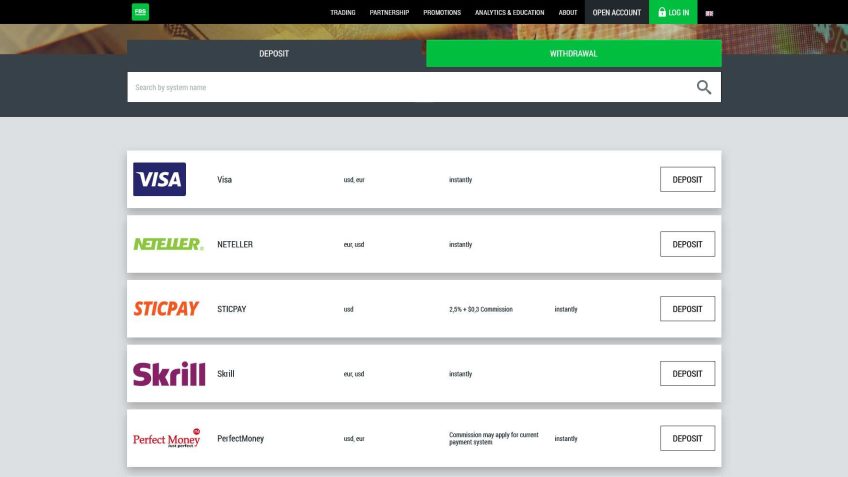Open the Trading menu

tap(343, 13)
